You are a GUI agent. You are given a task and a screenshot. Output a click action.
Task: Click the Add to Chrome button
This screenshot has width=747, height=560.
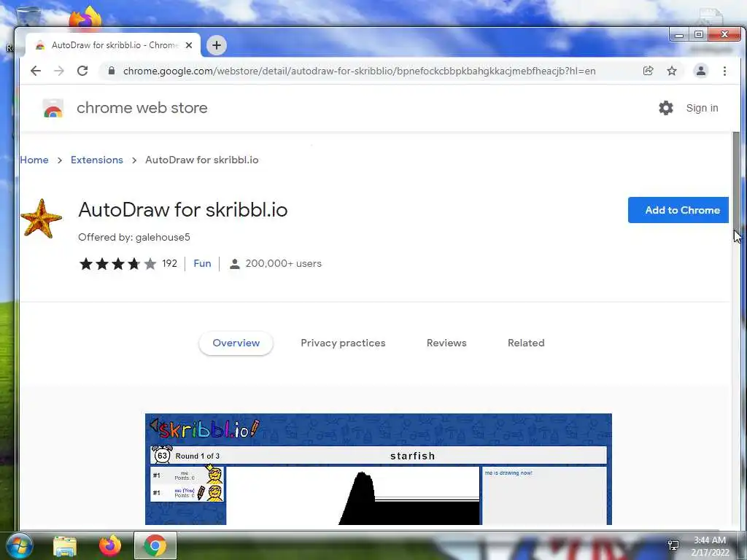click(678, 210)
